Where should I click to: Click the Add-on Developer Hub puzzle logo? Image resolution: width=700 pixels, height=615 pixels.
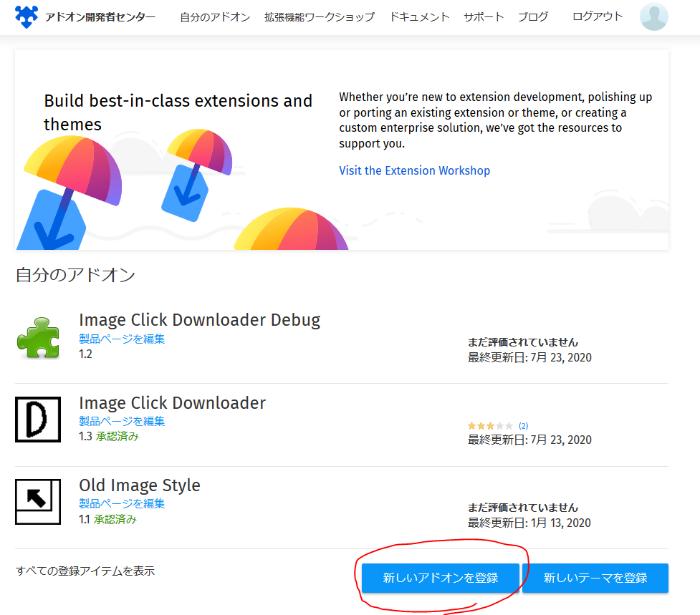(27, 17)
